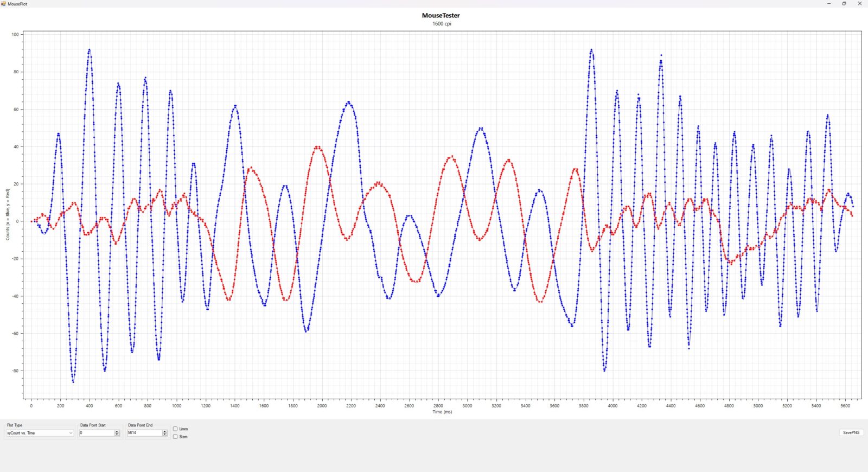
Task: Click the Counts y-axis label
Action: [8, 214]
